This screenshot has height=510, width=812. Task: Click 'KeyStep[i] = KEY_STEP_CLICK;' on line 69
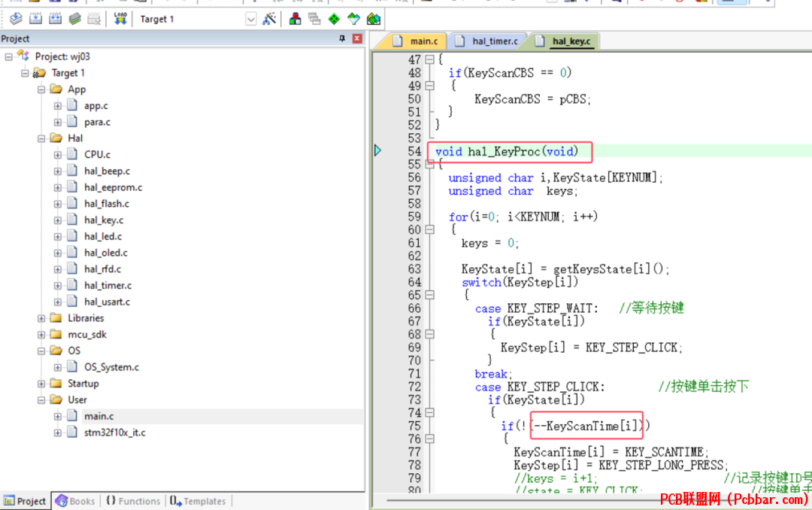click(x=592, y=348)
